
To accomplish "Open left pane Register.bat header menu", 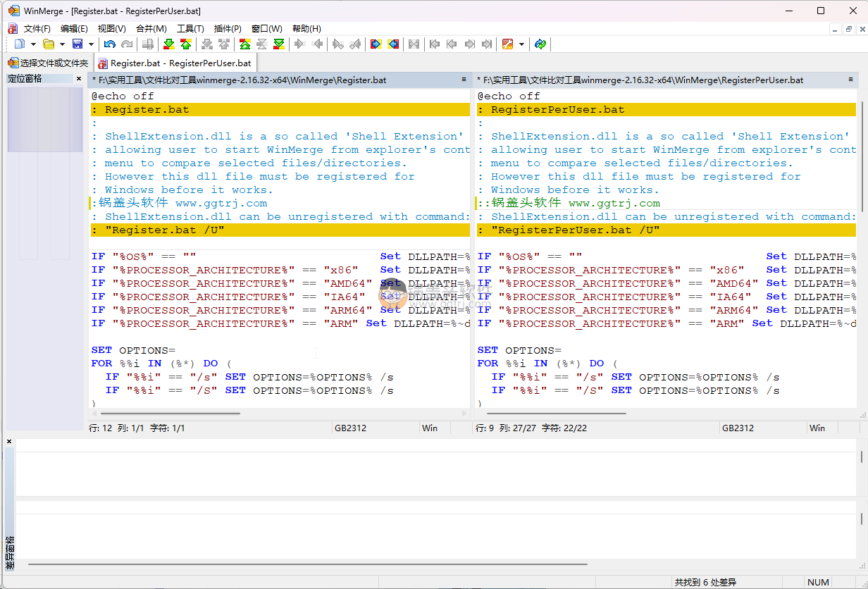I will pyautogui.click(x=464, y=80).
